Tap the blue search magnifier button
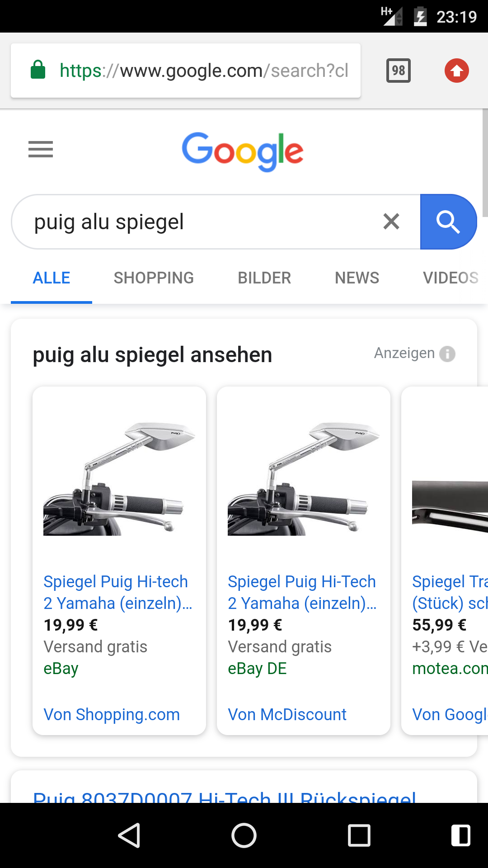 point(448,222)
